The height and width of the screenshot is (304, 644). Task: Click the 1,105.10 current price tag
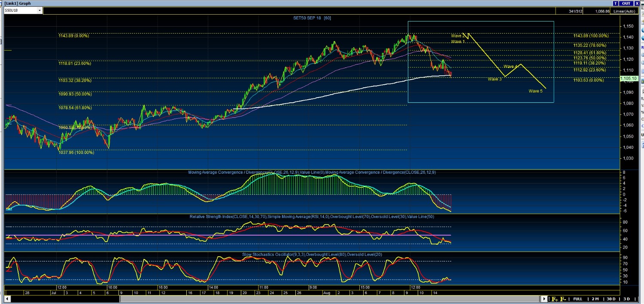(629, 79)
